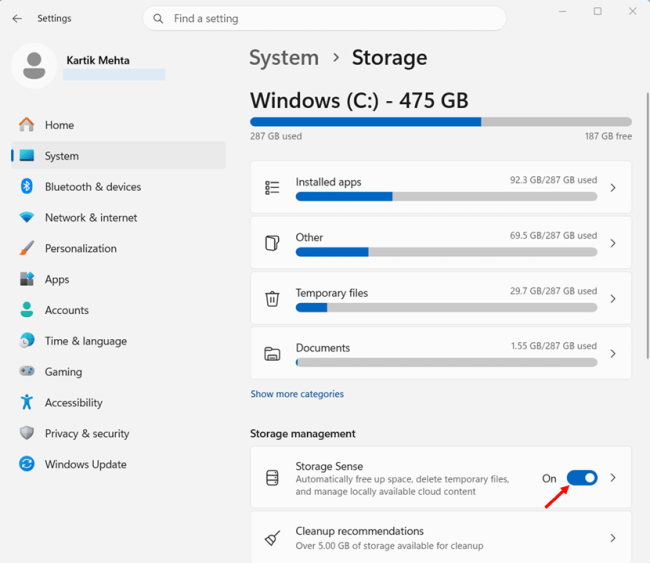Click the vertical scrollbar on the right
650x563 pixels.
point(648,226)
